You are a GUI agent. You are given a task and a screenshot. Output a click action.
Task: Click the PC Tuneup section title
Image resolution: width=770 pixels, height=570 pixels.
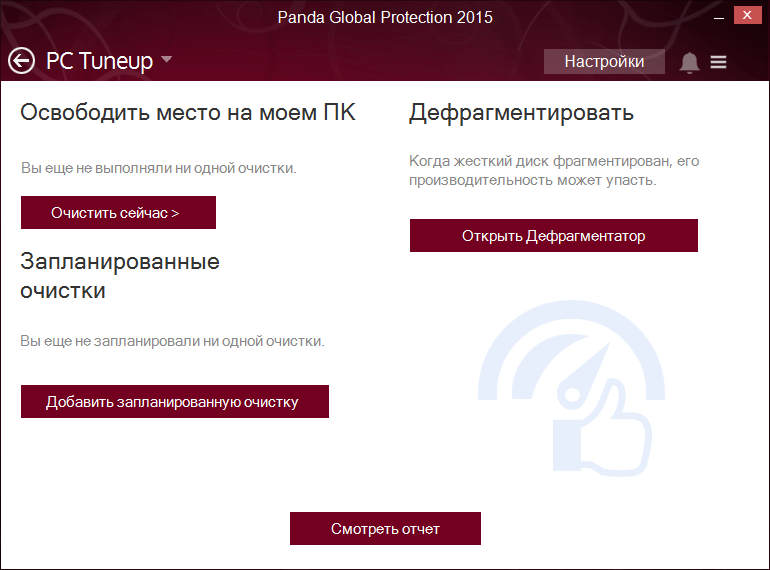coord(99,61)
